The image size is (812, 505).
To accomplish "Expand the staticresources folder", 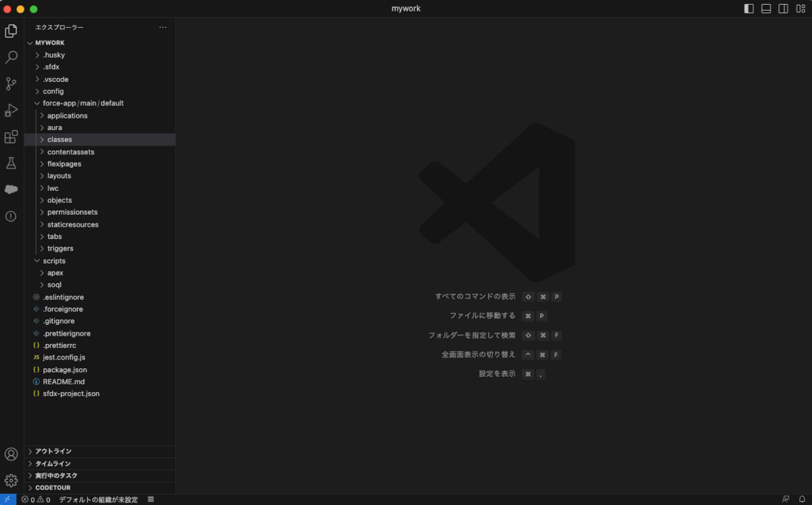I will pyautogui.click(x=100, y=224).
